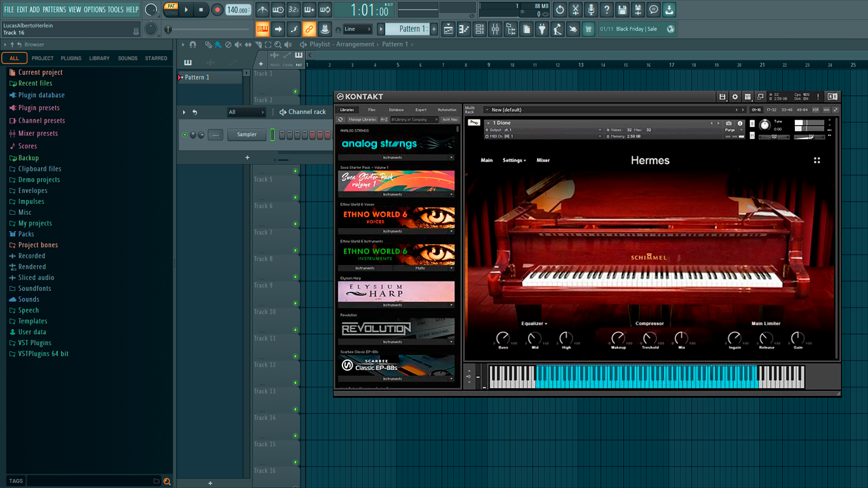Toggle the S solo button in Kontakt

click(752, 122)
